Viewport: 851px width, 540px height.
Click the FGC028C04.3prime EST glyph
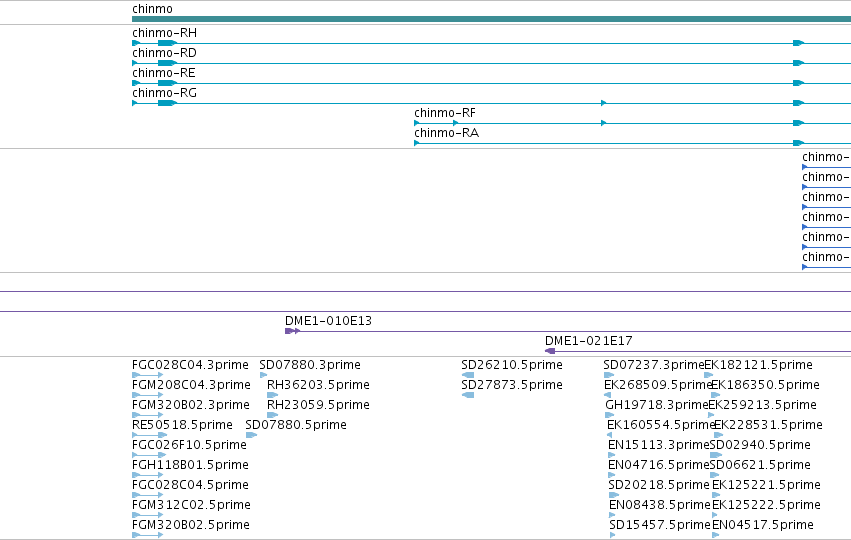click(x=148, y=375)
